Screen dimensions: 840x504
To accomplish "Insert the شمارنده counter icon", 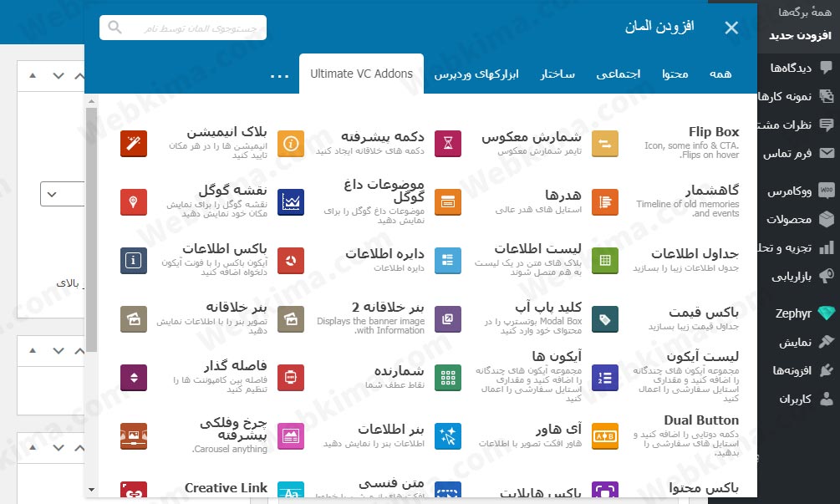I will pyautogui.click(x=291, y=378).
